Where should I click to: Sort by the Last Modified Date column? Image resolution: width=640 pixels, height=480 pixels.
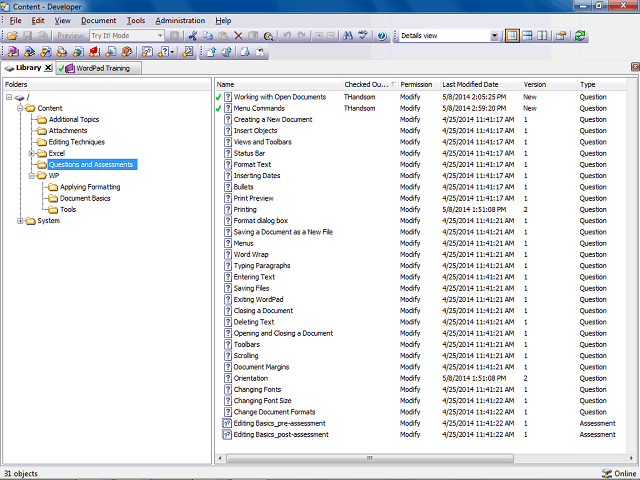(480, 84)
